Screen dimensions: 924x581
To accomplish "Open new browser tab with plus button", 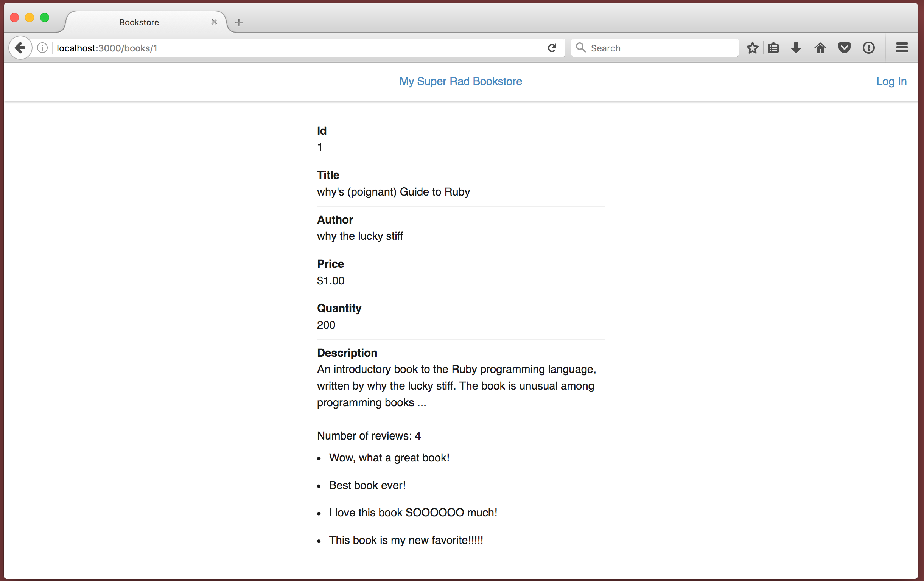I will point(239,22).
